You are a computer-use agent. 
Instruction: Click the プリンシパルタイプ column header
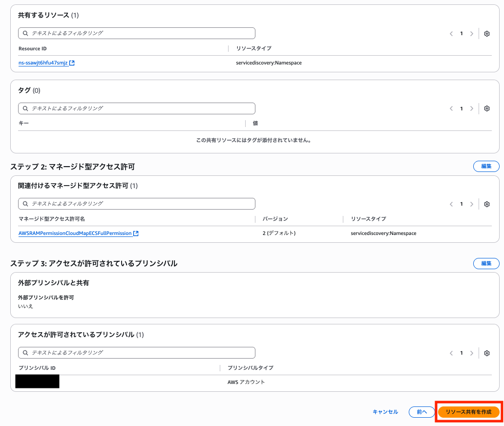(x=251, y=368)
